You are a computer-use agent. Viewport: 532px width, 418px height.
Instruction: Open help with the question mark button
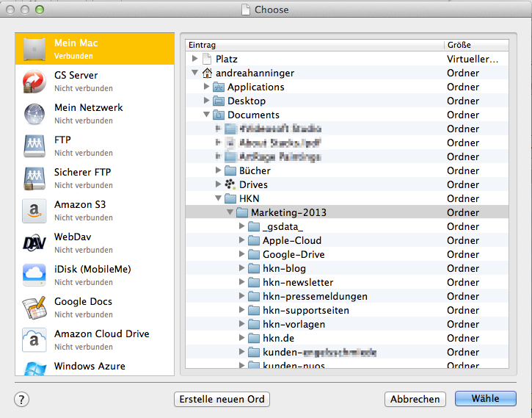tap(21, 400)
